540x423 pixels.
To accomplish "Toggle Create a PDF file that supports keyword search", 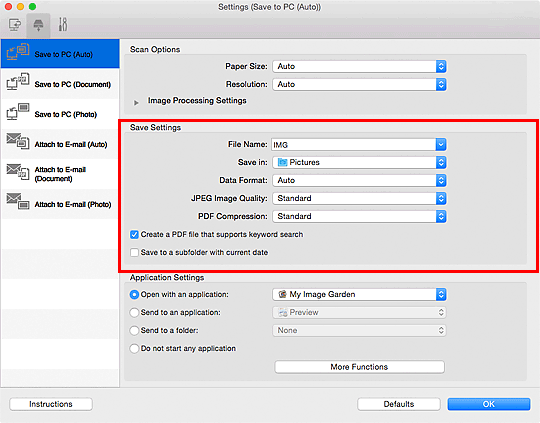I will coord(134,235).
